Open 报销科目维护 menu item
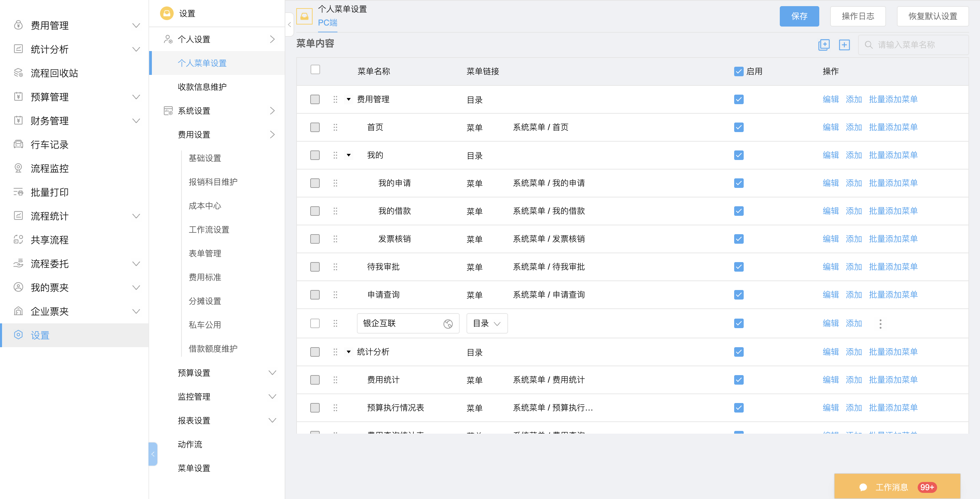 [x=213, y=182]
